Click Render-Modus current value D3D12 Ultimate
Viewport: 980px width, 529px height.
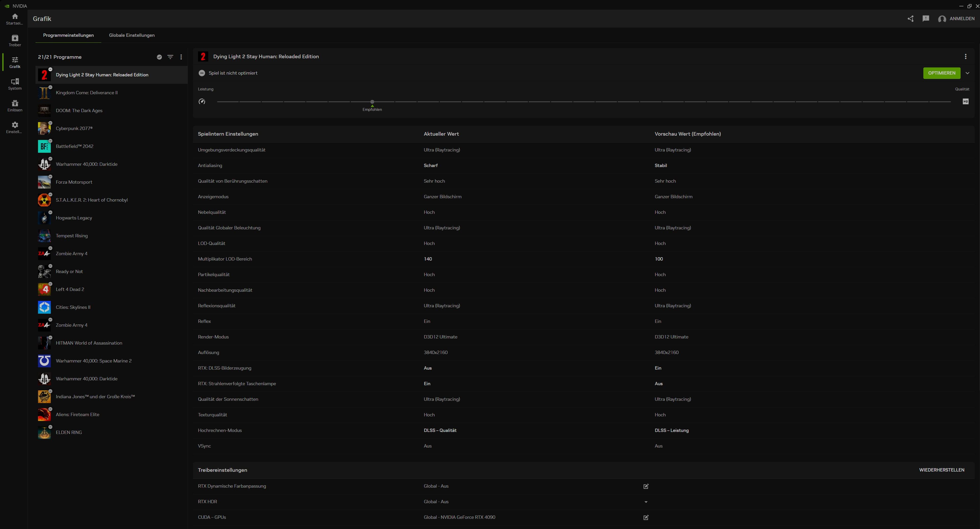440,337
